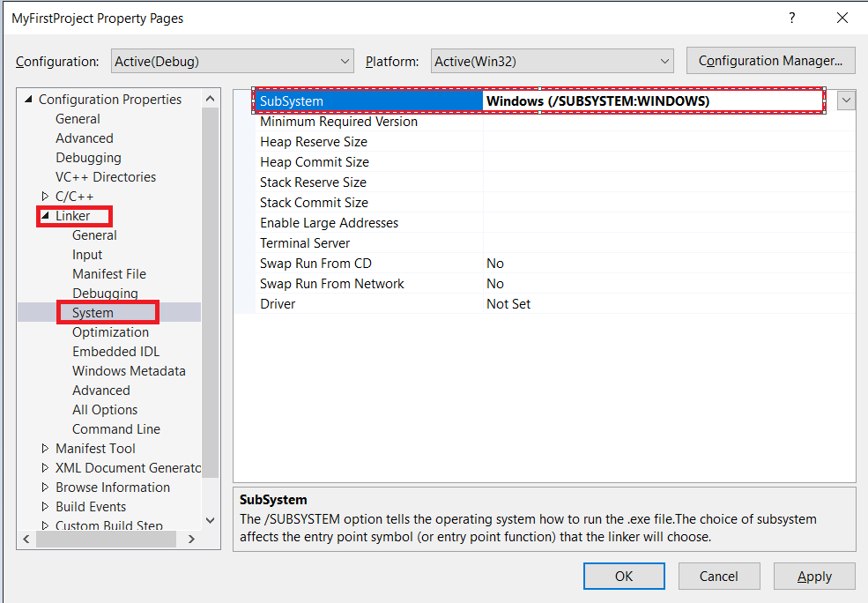Click tree scrollbar up arrow
The height and width of the screenshot is (603, 868).
coord(210,99)
